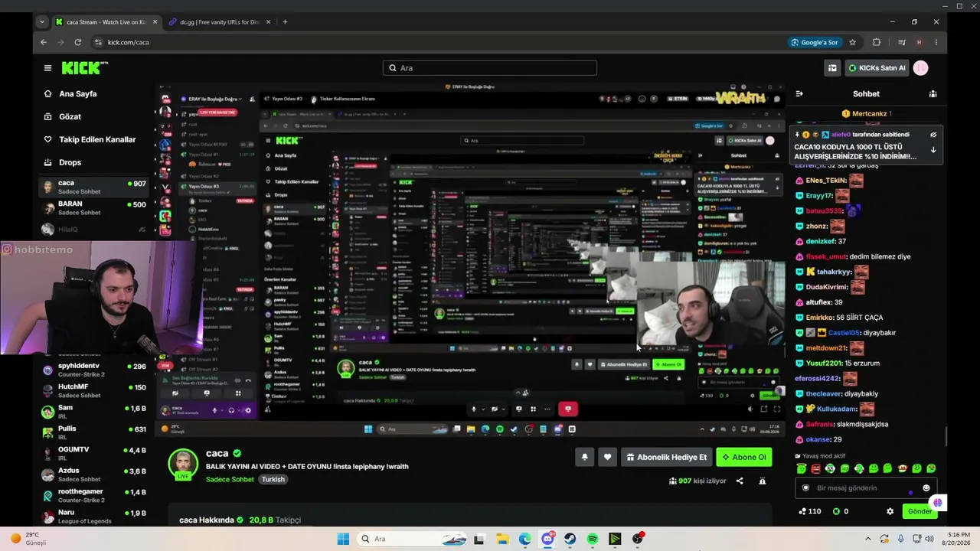Open the OGUMTV channel in sidebar
The width and height of the screenshot is (980, 551).
(94, 454)
